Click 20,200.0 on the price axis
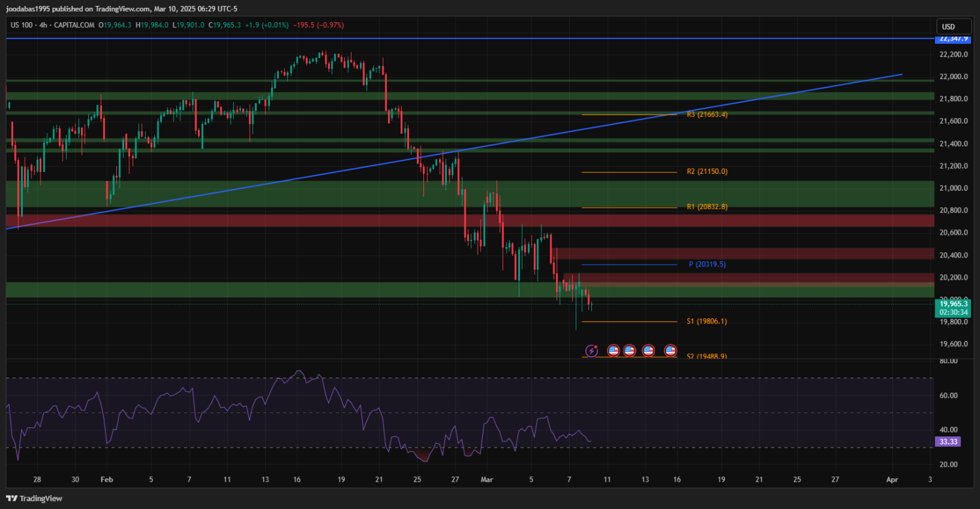980x509 pixels. pyautogui.click(x=953, y=278)
